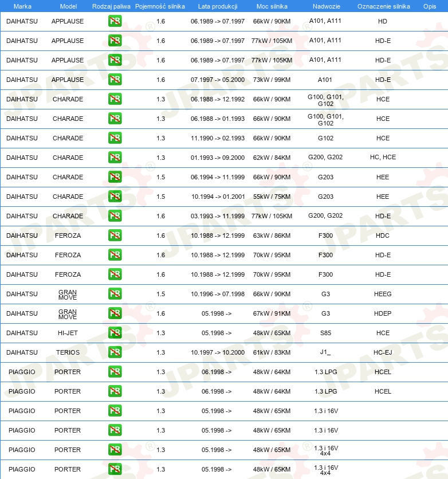The height and width of the screenshot is (479, 448).
Task: Click the fuel icon in the GRAN MOVE HDEP row
Action: [115, 313]
